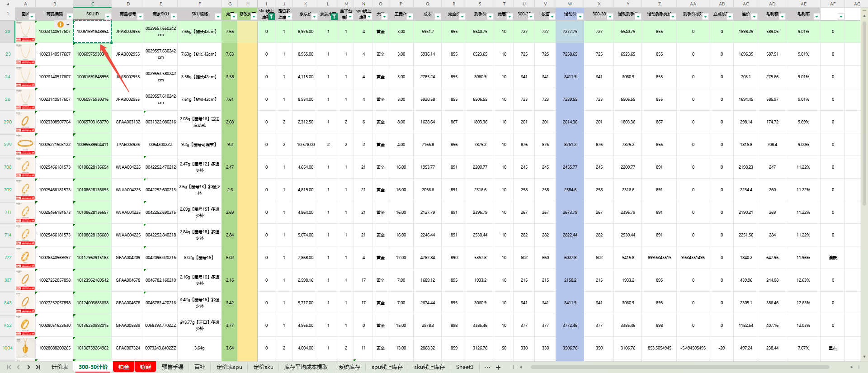The width and height of the screenshot is (868, 373).
Task: Open the 商品编码 filter dropdown
Action: (x=70, y=17)
